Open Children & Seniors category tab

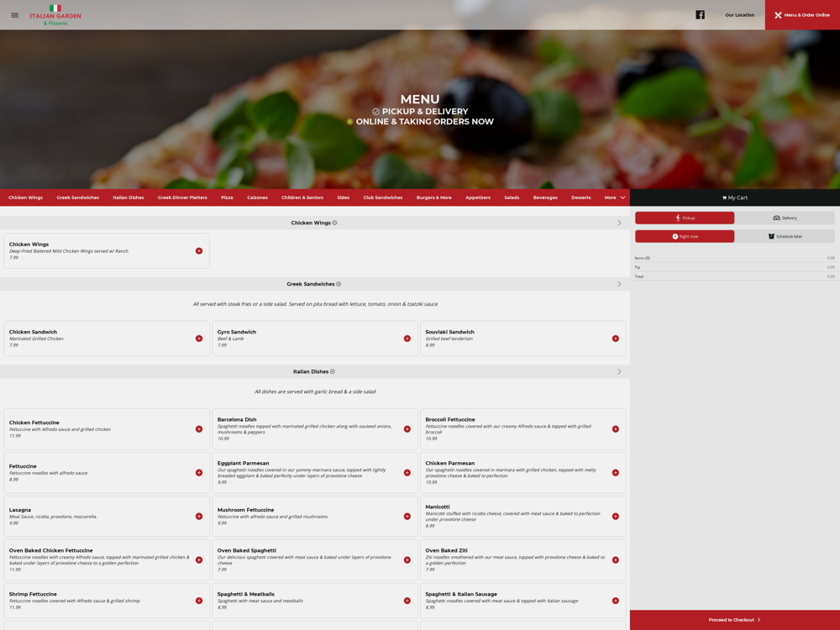pos(302,197)
